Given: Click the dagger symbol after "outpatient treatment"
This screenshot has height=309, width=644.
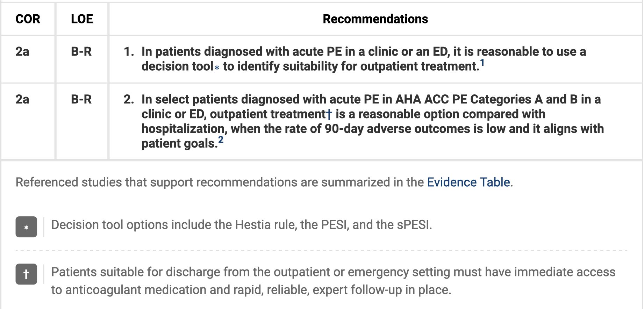Looking at the screenshot, I should [329, 114].
